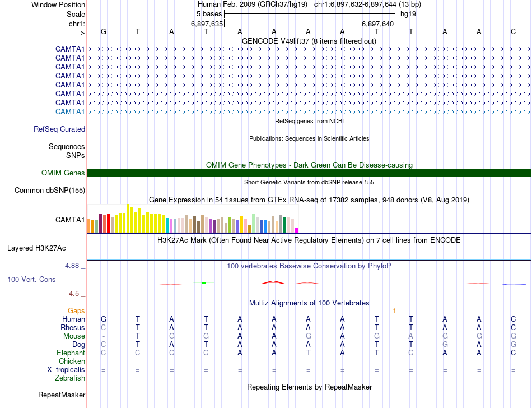Open the GTEx Gene Expression track title
532x408 pixels.
point(309,200)
